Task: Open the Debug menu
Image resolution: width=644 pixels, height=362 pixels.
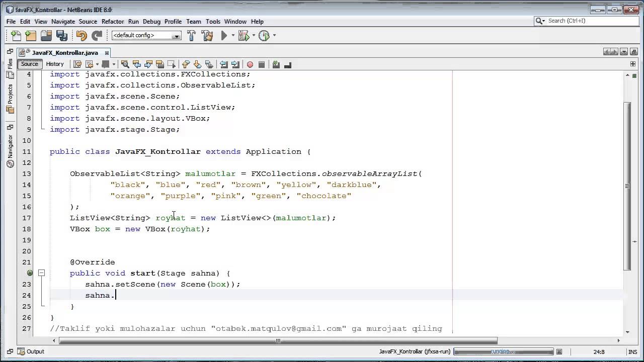Action: pyautogui.click(x=151, y=22)
